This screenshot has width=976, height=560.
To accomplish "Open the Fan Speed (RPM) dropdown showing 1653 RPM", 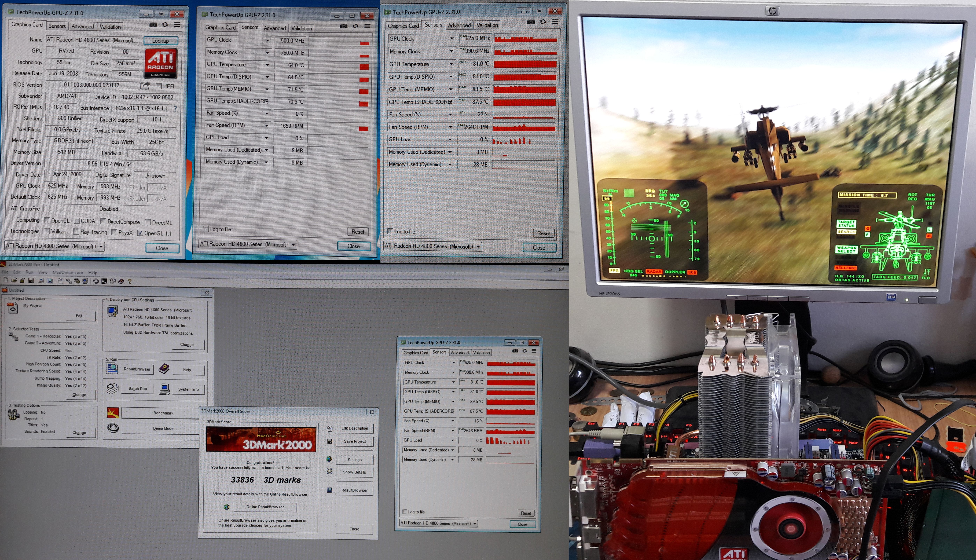I will (266, 125).
